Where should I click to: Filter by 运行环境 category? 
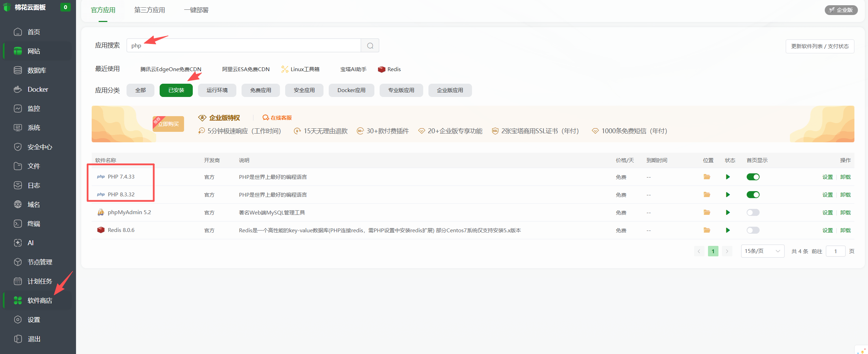click(217, 90)
